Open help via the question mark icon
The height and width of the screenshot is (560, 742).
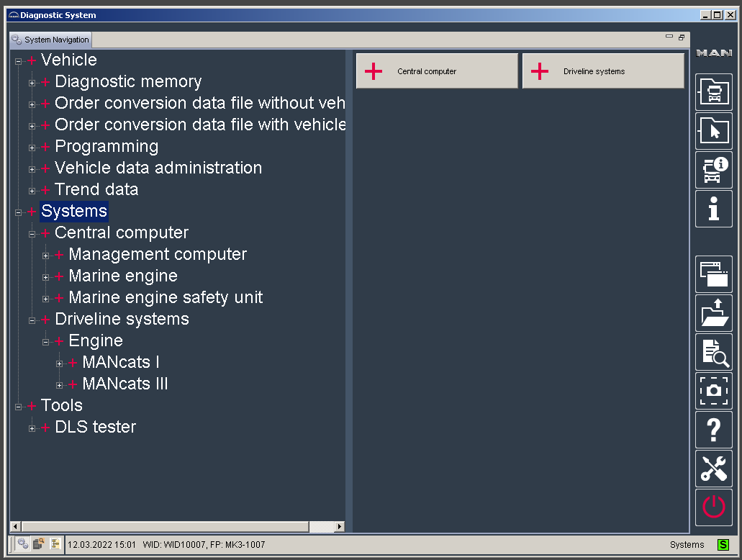tap(714, 430)
